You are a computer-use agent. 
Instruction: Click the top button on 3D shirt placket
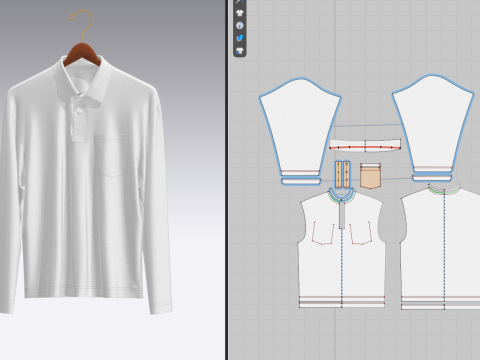coord(79,111)
